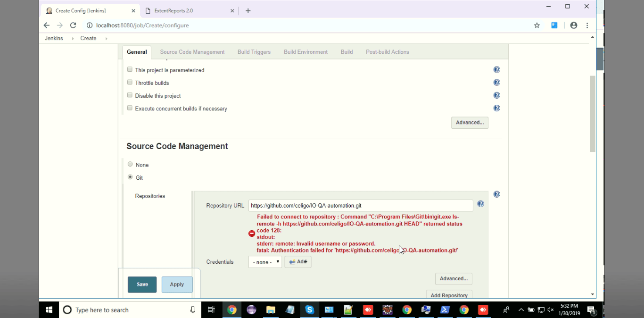
Task: Click Advanced button under Credentials
Action: pyautogui.click(x=454, y=279)
